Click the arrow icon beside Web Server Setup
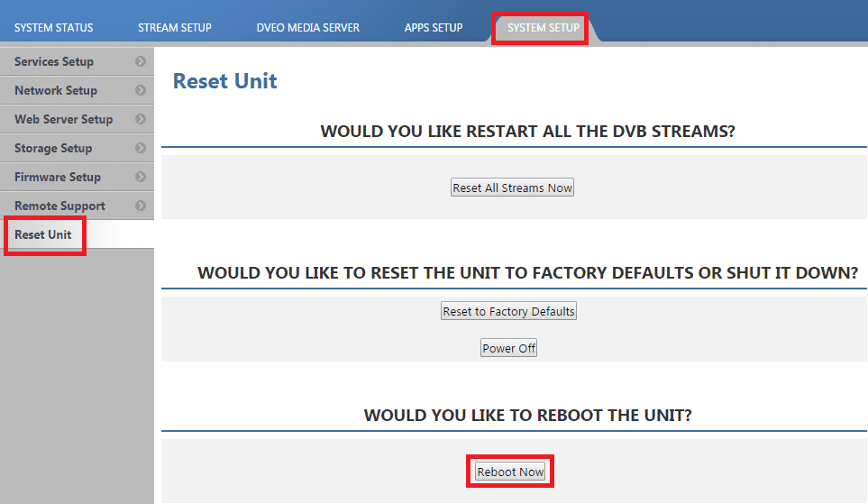The image size is (868, 504). [141, 119]
